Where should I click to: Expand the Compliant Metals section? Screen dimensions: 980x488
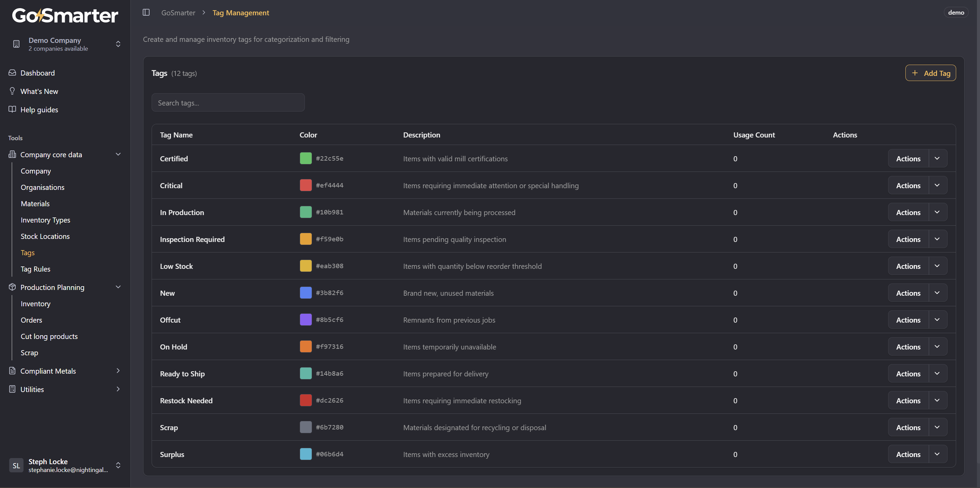click(x=118, y=371)
